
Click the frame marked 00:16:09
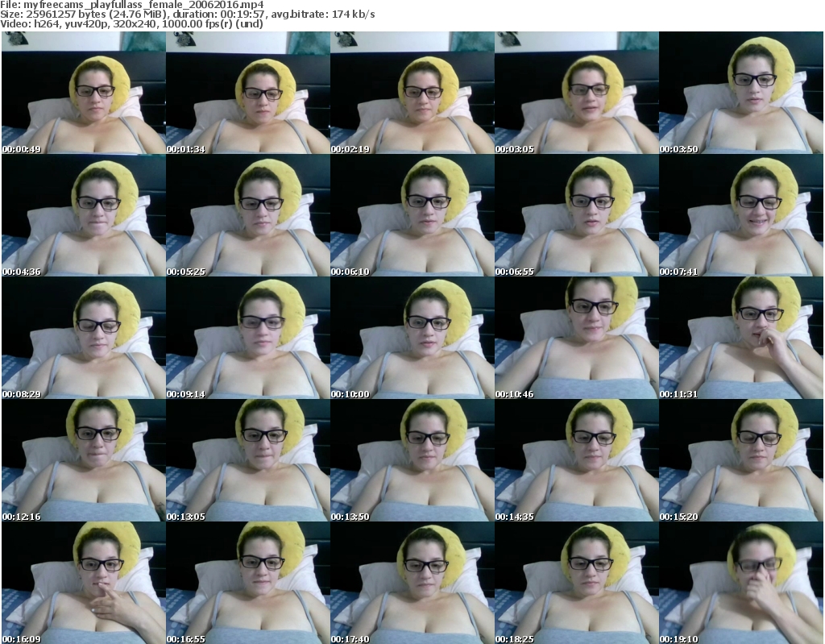[84, 583]
